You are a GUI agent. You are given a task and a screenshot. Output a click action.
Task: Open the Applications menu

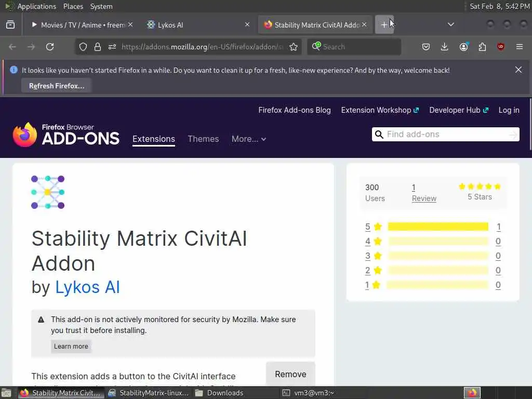coord(37,6)
